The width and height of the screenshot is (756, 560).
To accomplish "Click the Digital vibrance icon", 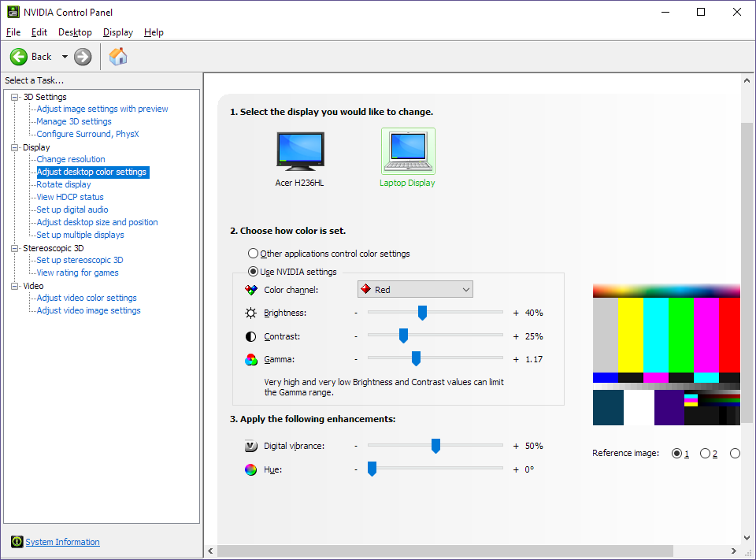I will pyautogui.click(x=251, y=446).
